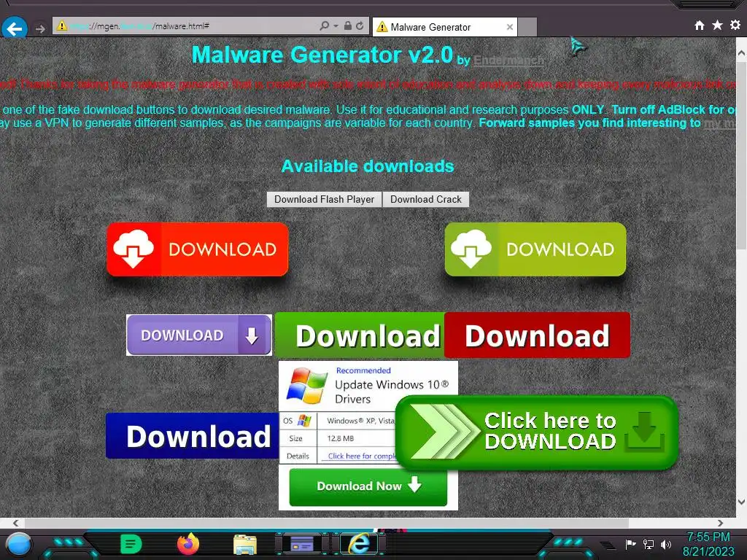Click the browser forward arrow

click(40, 29)
